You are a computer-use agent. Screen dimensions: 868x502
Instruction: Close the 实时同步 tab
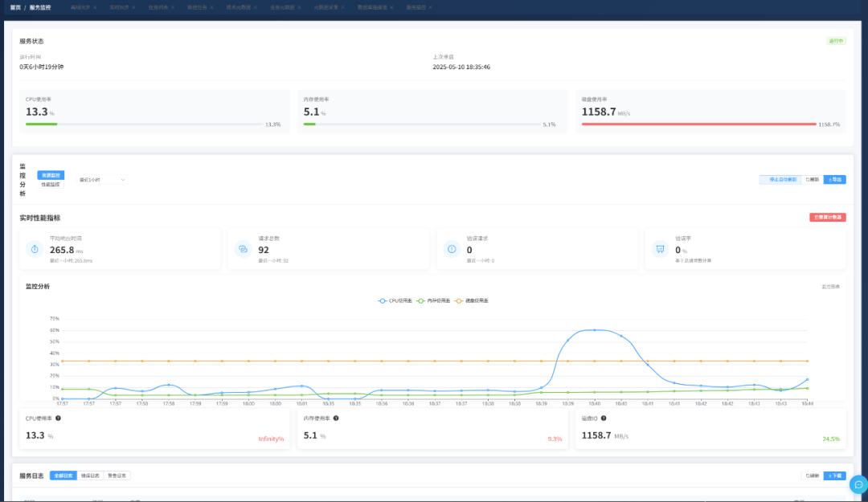(x=134, y=8)
